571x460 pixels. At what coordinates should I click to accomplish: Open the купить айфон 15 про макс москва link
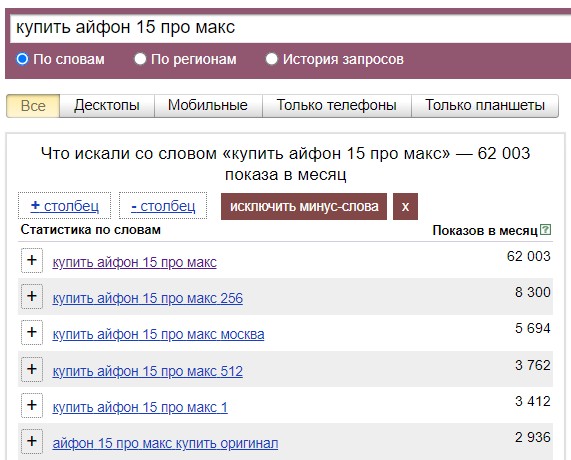click(158, 334)
